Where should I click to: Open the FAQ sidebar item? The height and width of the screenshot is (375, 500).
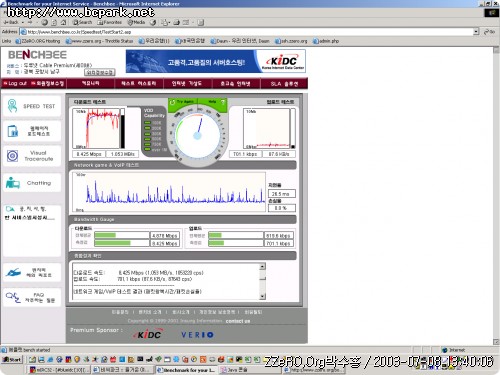pos(32,297)
